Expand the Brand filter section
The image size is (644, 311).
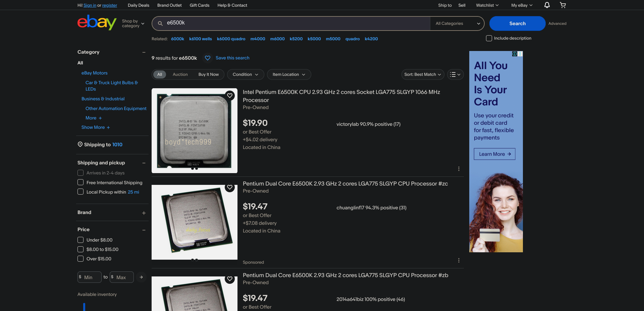[x=144, y=213]
